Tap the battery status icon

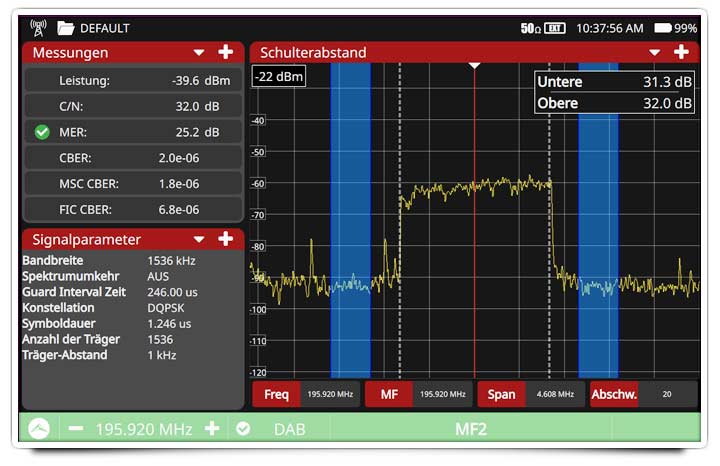663,28
